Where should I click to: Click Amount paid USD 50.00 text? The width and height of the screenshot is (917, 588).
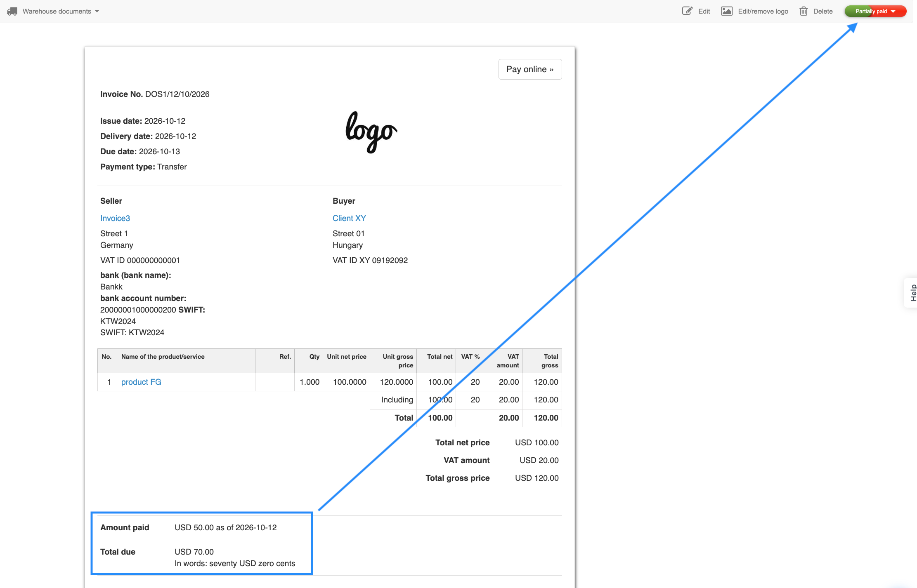(225, 527)
